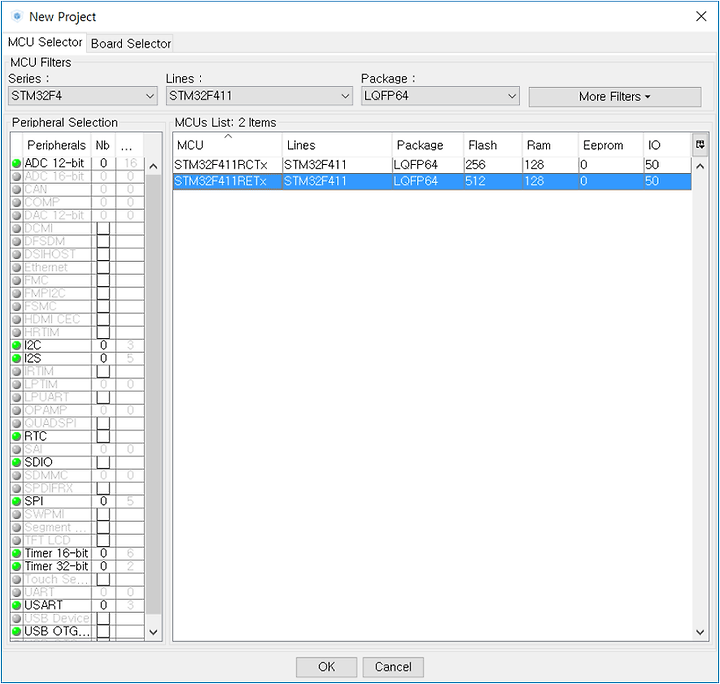
Task: Switch to the MCU Selector tab
Action: [x=45, y=42]
